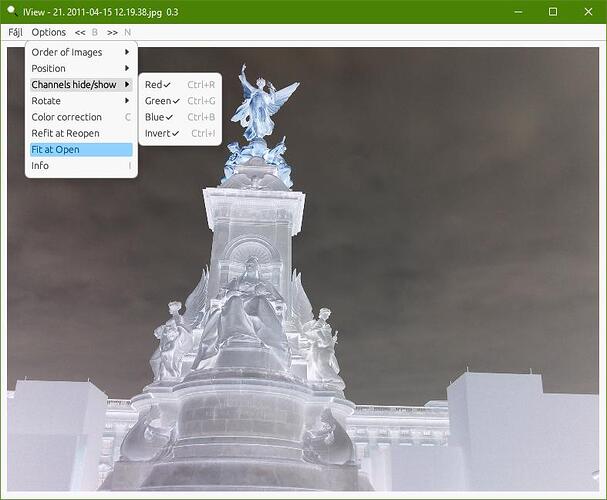Go to previous image with << button
This screenshot has height=500, width=607.
(x=80, y=33)
